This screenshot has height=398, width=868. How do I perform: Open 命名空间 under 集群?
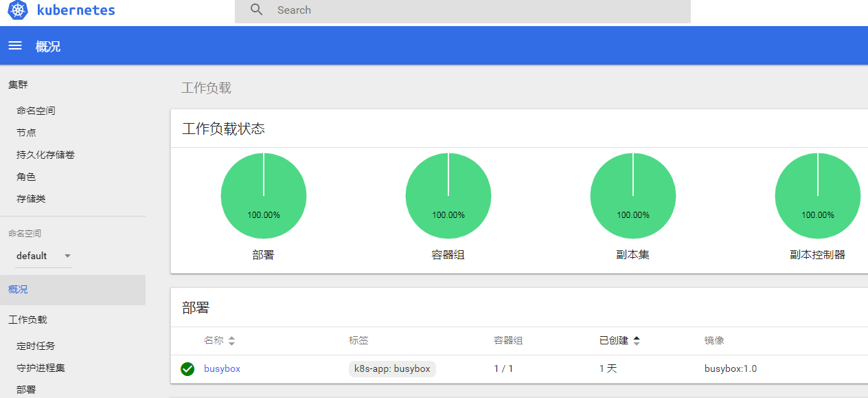36,111
